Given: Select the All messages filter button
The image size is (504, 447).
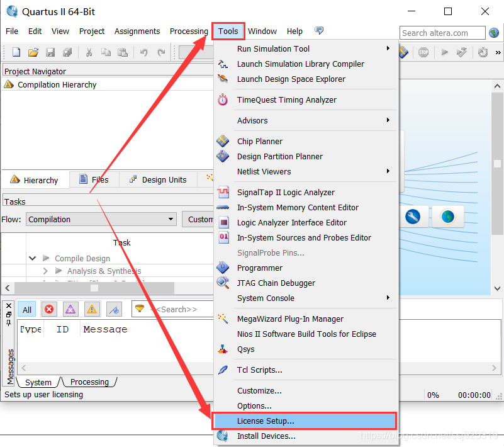Looking at the screenshot, I should tap(26, 309).
